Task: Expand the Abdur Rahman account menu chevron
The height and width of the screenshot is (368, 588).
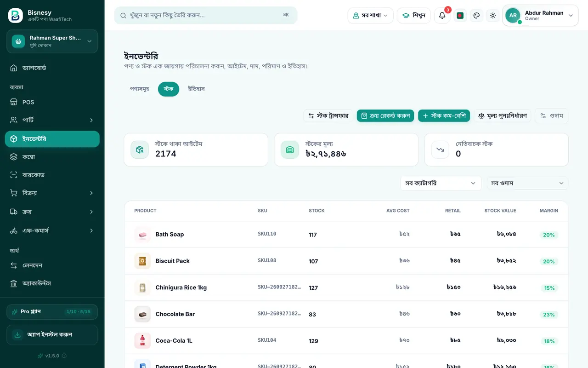Action: (571, 16)
